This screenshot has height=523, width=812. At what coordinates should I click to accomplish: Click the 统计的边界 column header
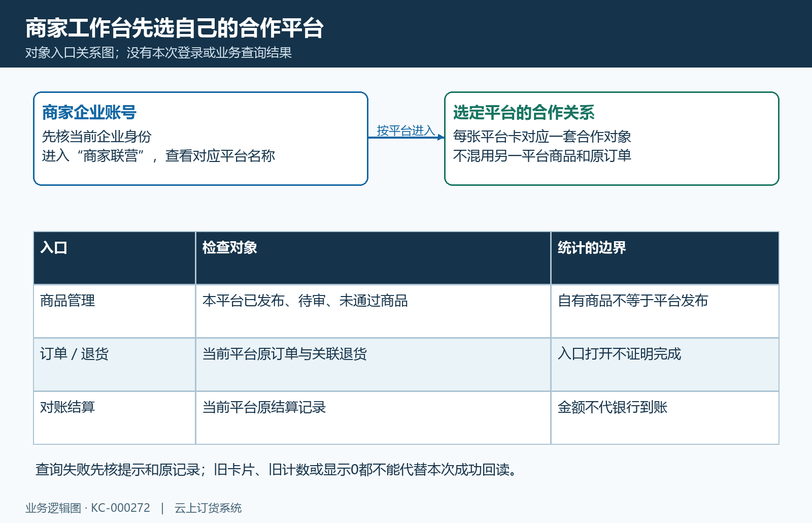(665, 258)
